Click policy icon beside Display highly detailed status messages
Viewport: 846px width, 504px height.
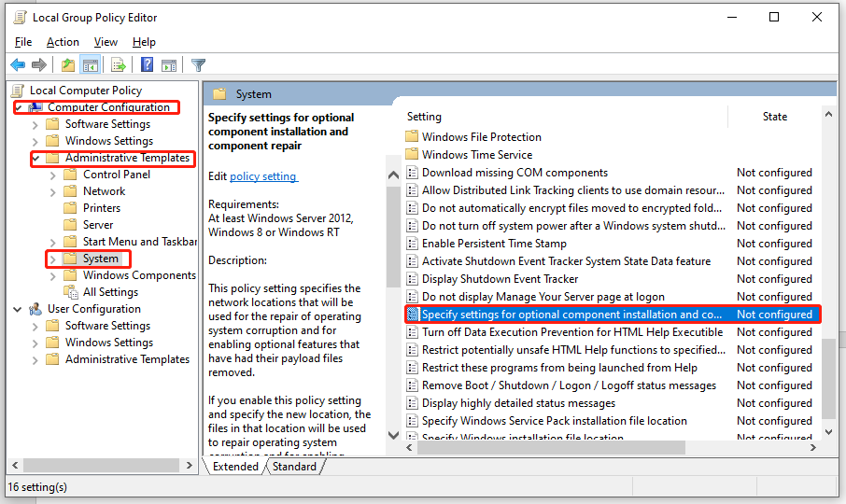point(412,403)
